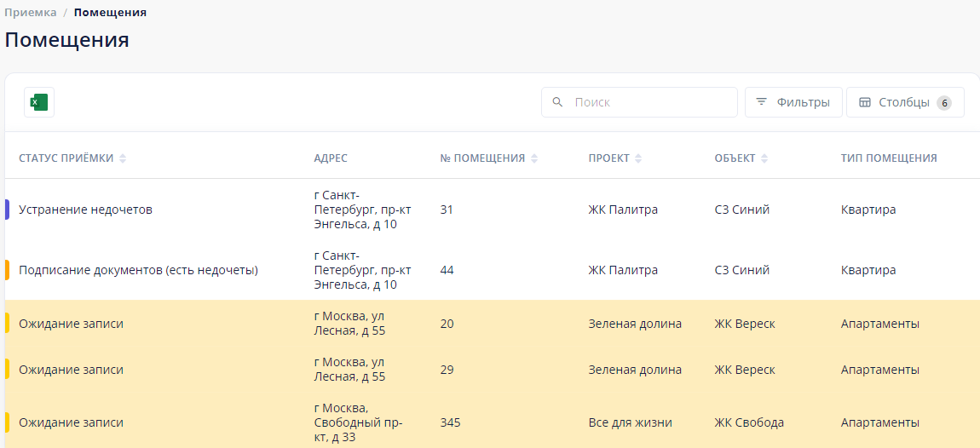Select the Подписание документов (есть недочеты) row
This screenshot has height=448, width=980.
click(138, 270)
